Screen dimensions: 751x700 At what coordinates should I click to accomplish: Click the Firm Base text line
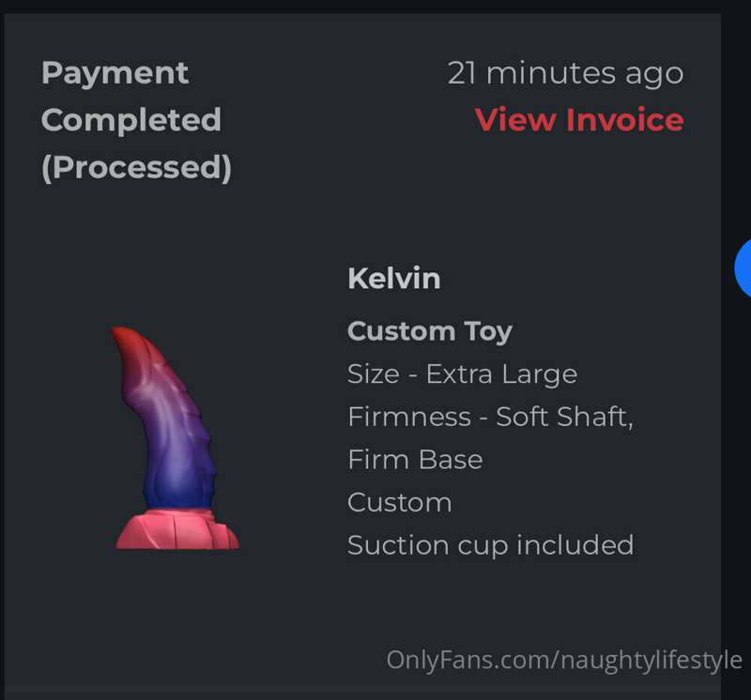click(415, 460)
